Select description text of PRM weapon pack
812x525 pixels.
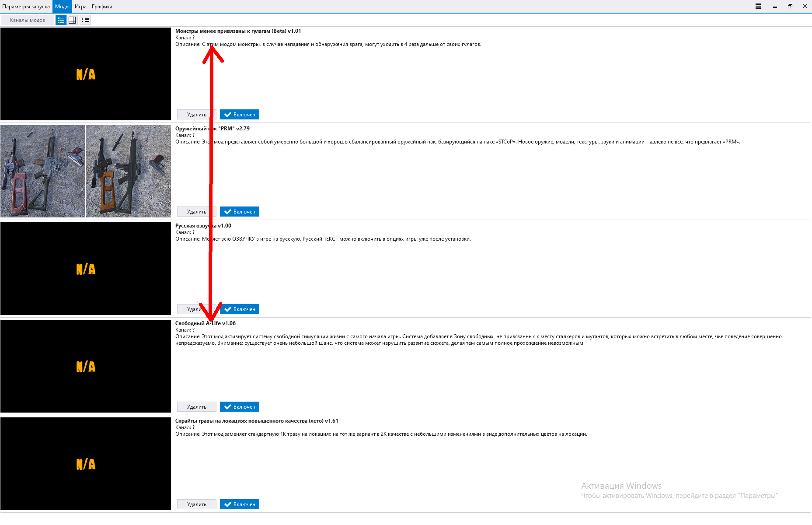tap(458, 142)
